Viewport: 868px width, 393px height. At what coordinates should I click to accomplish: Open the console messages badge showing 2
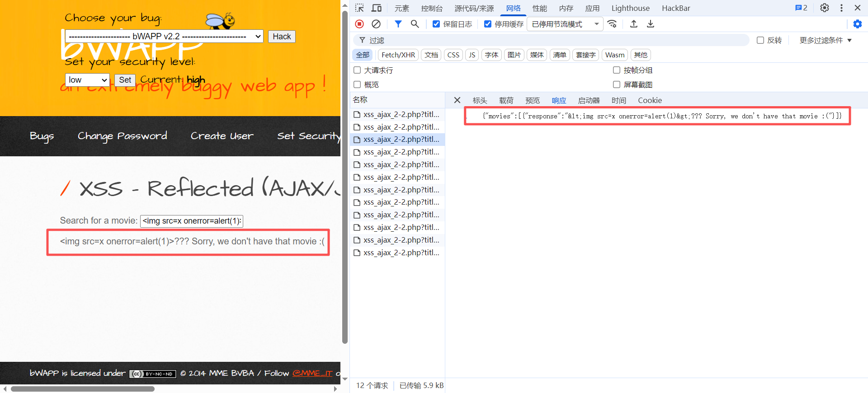point(801,8)
